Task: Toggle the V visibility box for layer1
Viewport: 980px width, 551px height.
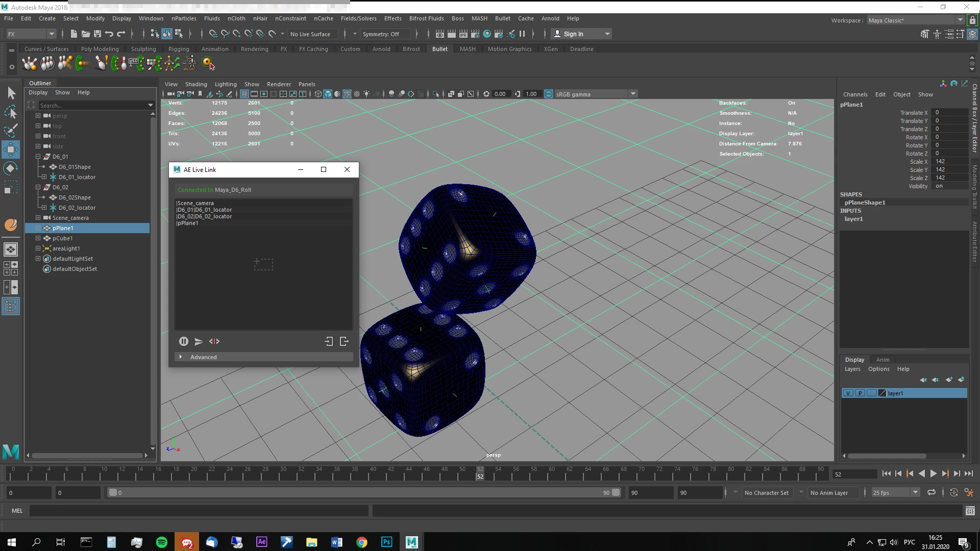Action: (848, 393)
